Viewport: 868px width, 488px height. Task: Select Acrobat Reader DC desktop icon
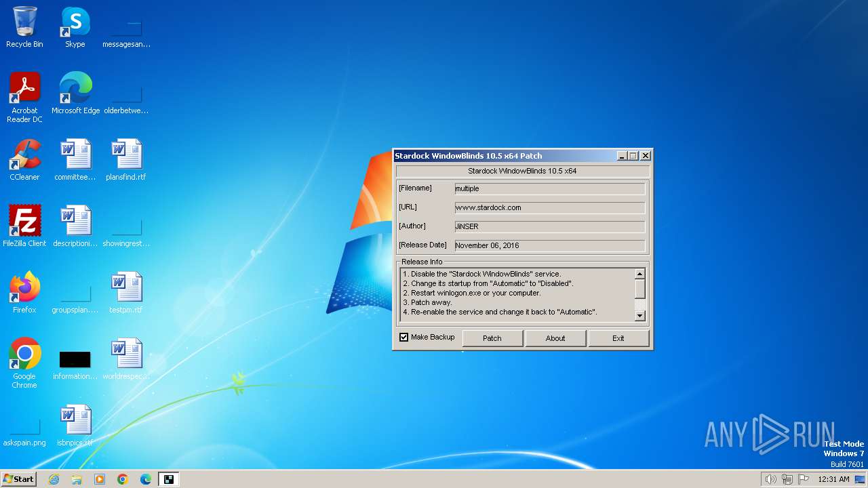pos(24,97)
